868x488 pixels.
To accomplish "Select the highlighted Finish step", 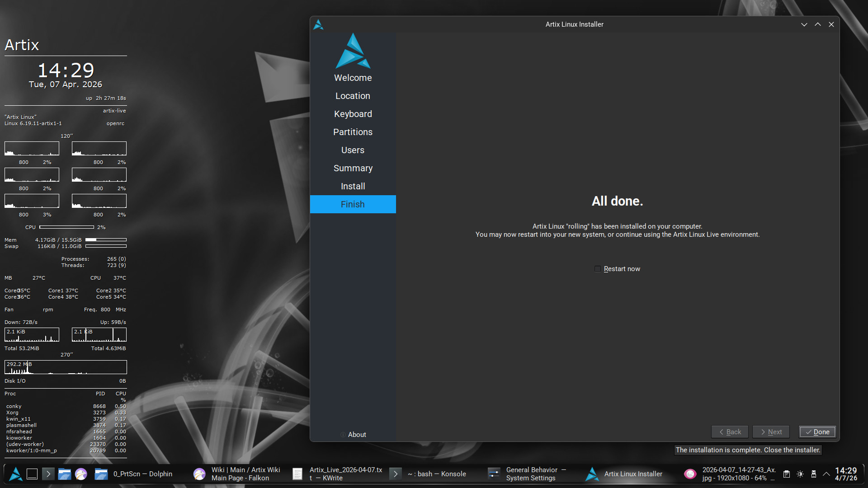I will tap(353, 204).
